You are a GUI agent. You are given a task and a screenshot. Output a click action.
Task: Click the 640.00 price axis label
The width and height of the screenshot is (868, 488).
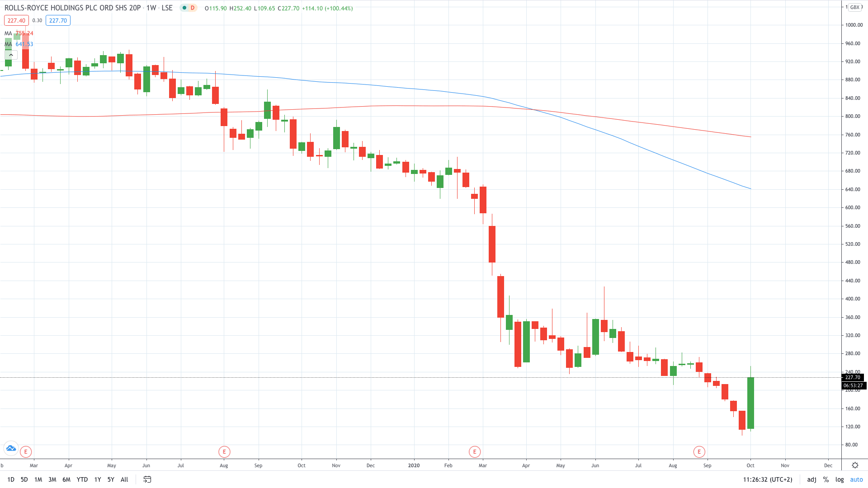click(853, 189)
